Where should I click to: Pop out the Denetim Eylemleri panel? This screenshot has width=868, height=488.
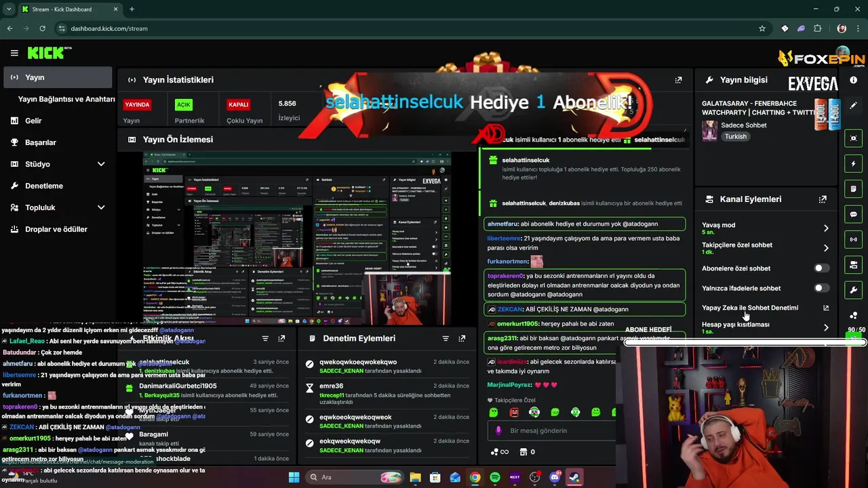tap(462, 338)
